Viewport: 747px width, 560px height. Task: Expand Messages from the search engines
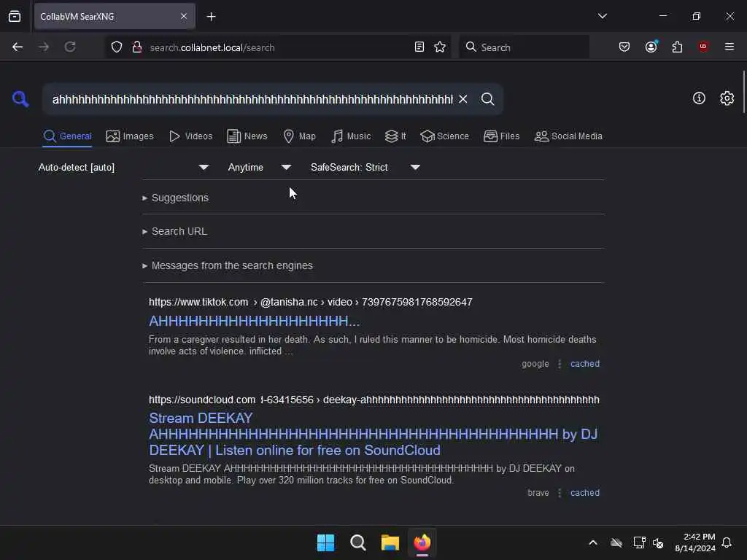click(228, 265)
